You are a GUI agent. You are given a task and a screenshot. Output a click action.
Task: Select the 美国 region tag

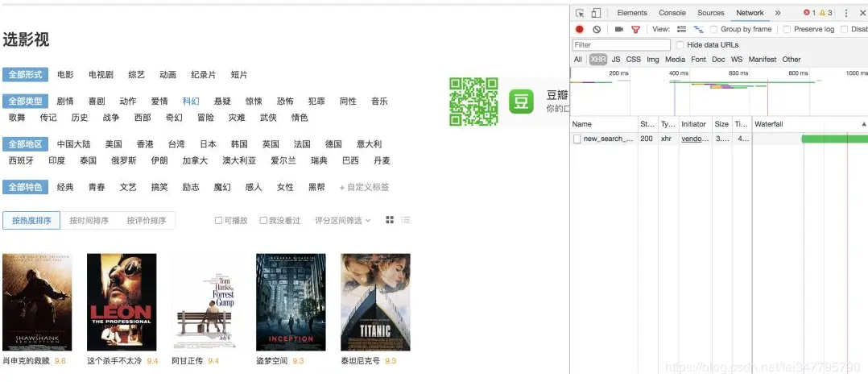[114, 144]
